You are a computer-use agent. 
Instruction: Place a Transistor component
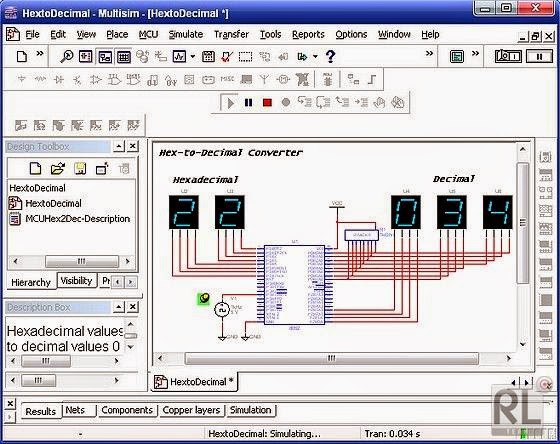(77, 80)
